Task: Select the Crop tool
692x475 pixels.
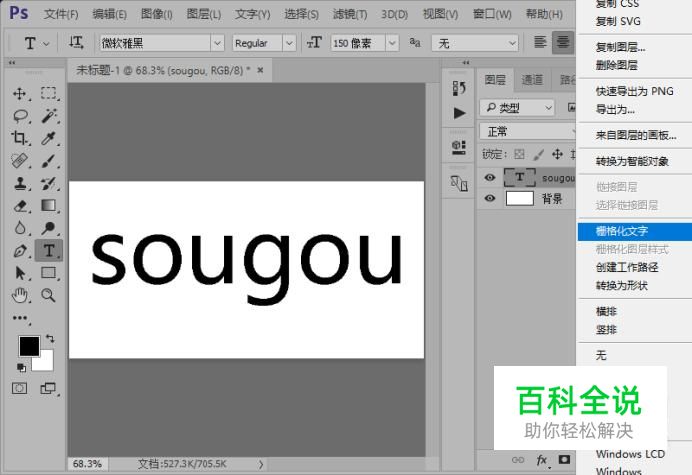Action: point(19,138)
